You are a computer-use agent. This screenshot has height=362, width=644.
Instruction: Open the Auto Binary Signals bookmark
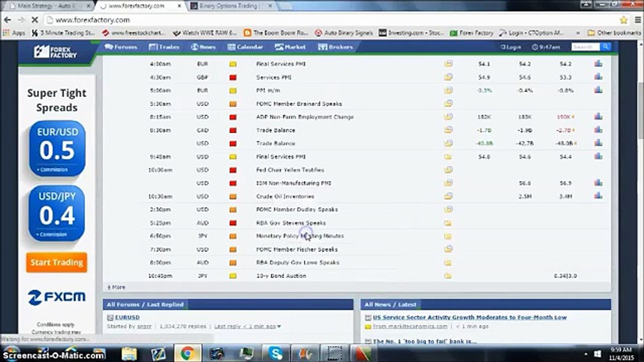pos(344,33)
